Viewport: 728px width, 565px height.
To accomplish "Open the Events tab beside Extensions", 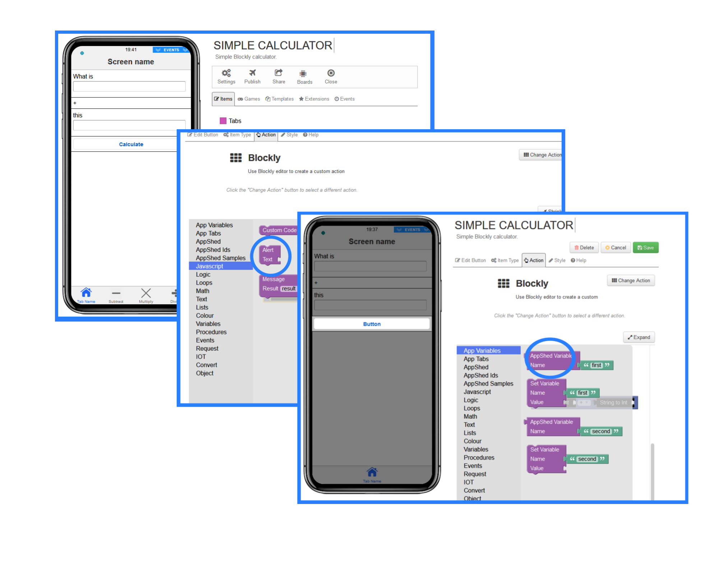I will [344, 99].
